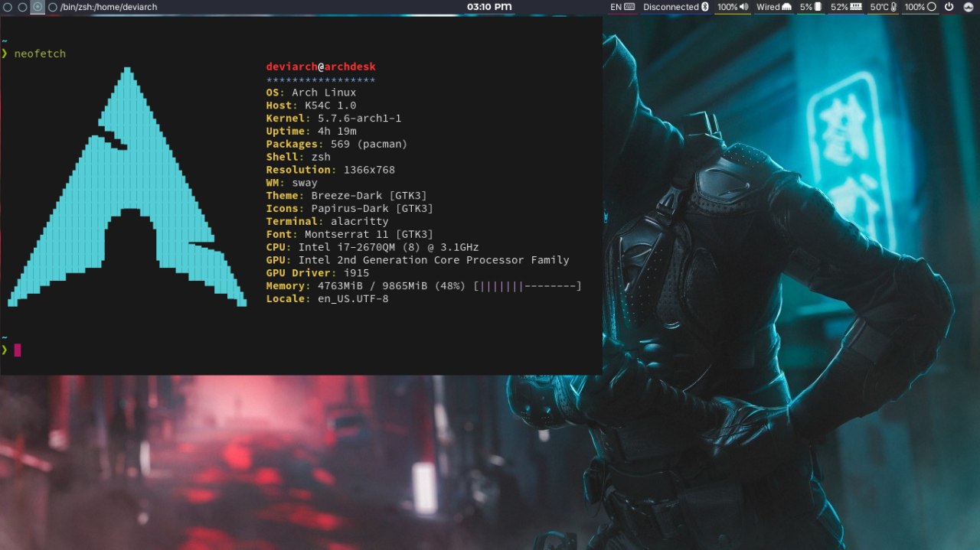Click the deviarch@archdesk header
Screen dimensions: 980x550
click(x=321, y=67)
